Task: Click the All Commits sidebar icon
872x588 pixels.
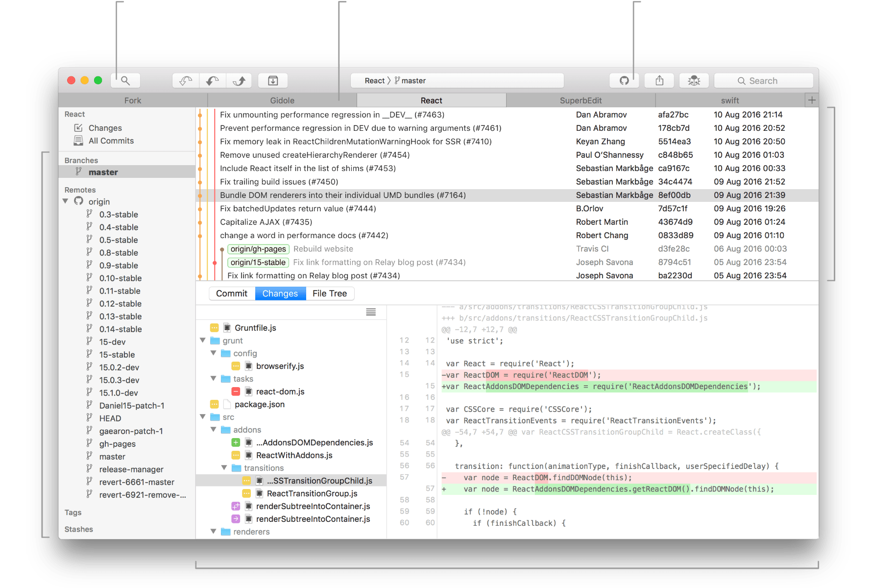Action: point(78,141)
